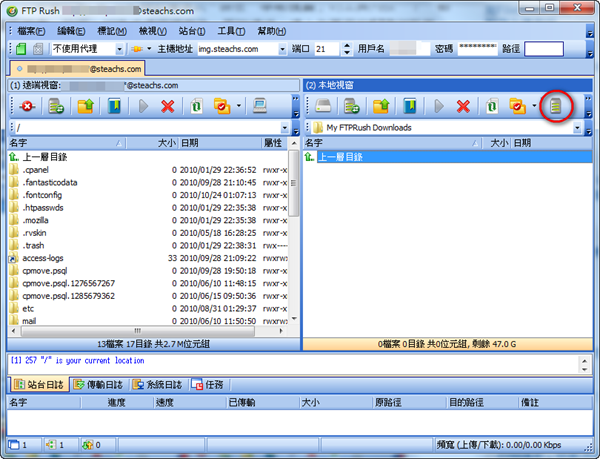Select the access-logs entry
Screen dimensions: 600x459
[x=42, y=258]
